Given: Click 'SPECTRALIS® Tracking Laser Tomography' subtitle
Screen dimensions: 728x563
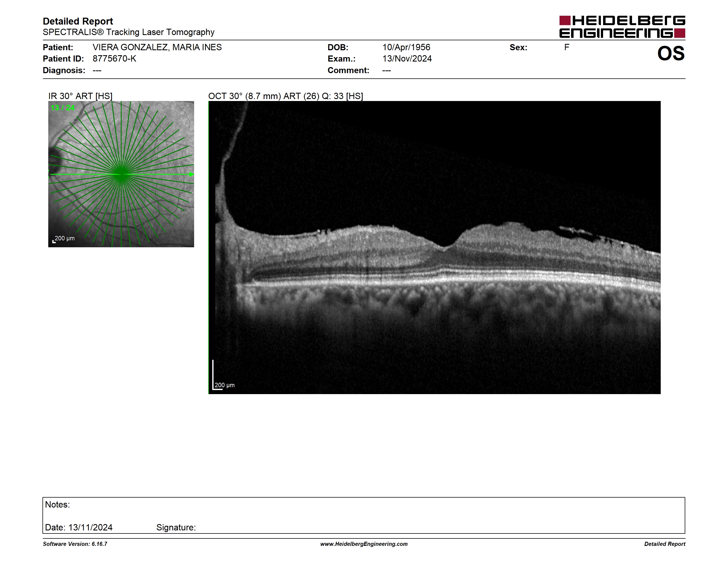Looking at the screenshot, I should [x=128, y=32].
